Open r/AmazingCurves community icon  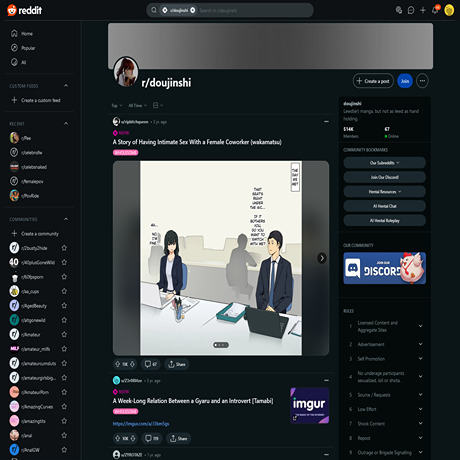14,406
